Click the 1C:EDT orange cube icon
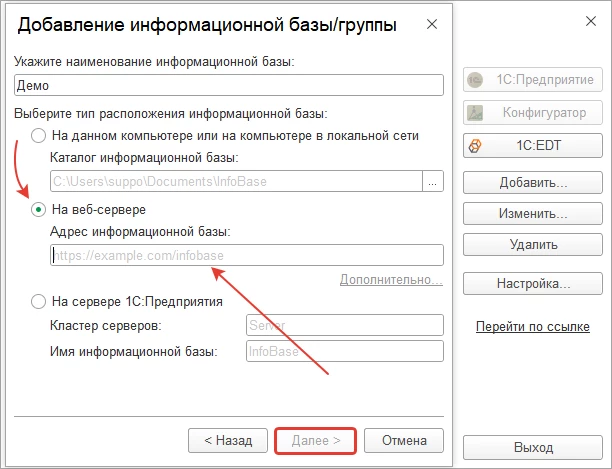612x469 pixels. pyautogui.click(x=475, y=146)
